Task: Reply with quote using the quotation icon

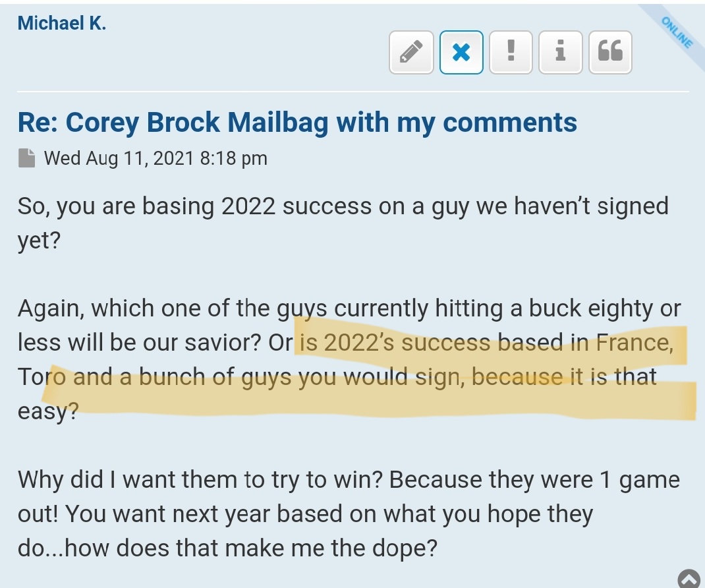Action: (610, 51)
